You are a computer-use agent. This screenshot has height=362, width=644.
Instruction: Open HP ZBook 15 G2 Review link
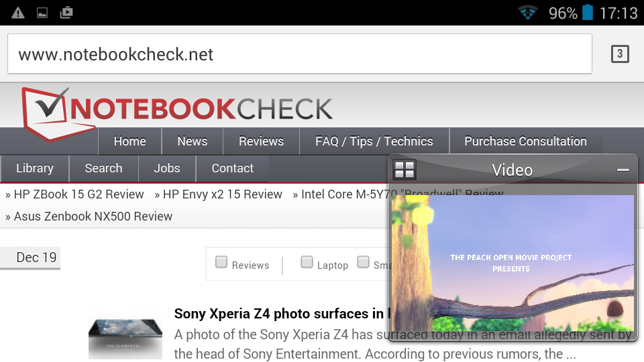(79, 194)
